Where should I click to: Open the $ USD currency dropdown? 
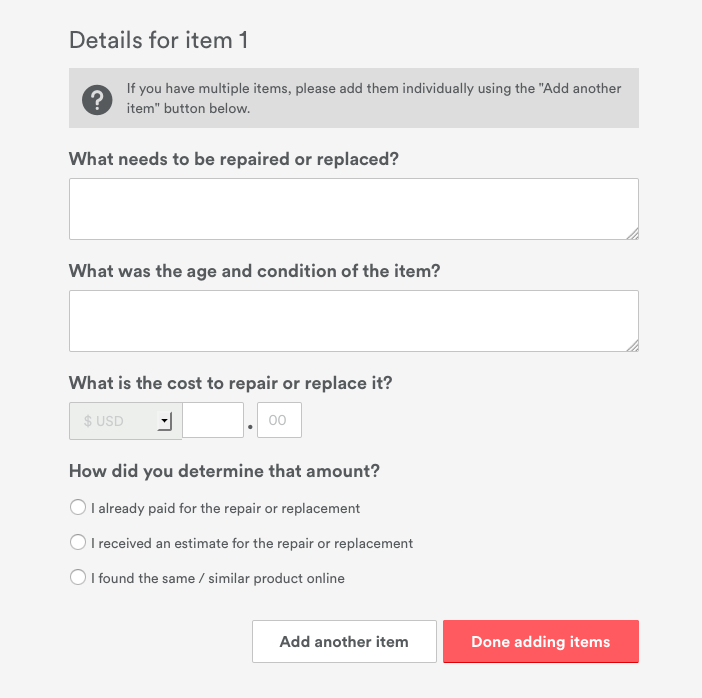(x=124, y=421)
